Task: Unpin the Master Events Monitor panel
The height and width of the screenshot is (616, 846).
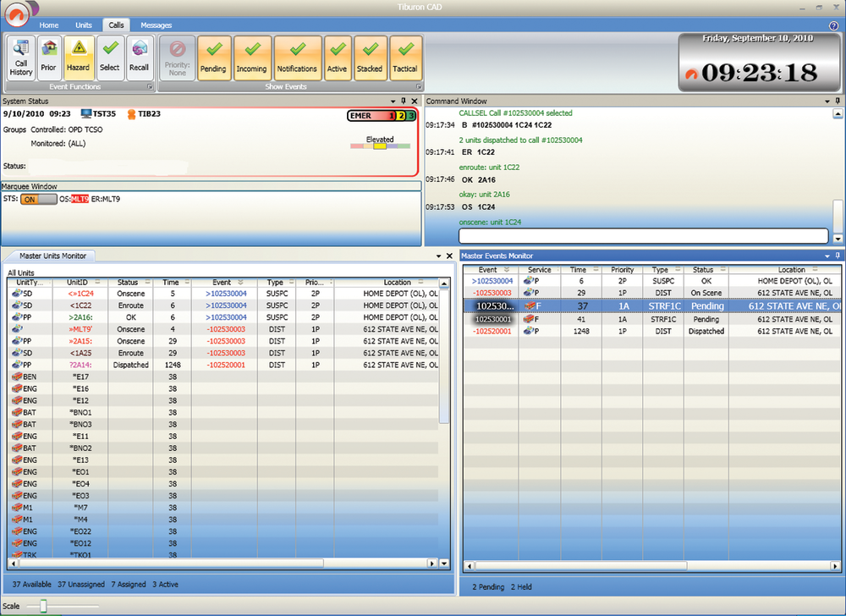Action: coord(836,255)
